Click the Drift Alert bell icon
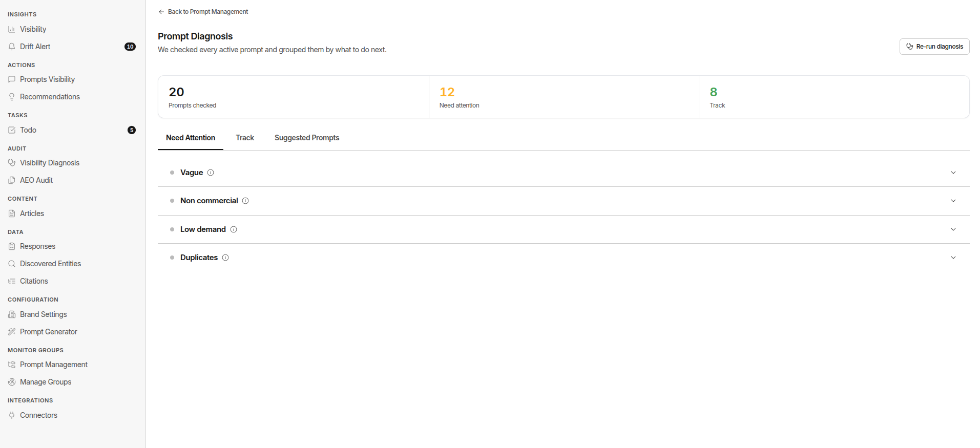Image resolution: width=980 pixels, height=448 pixels. [x=12, y=47]
